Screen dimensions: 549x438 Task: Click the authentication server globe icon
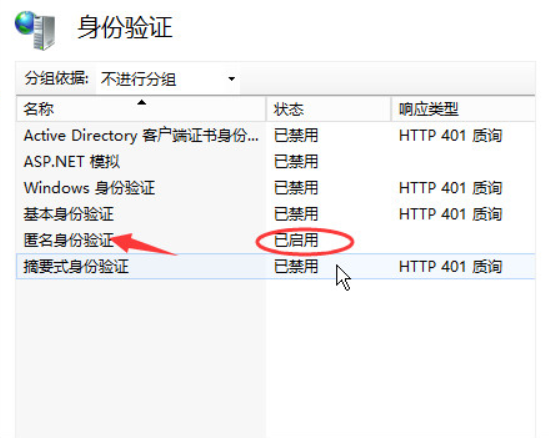click(35, 30)
